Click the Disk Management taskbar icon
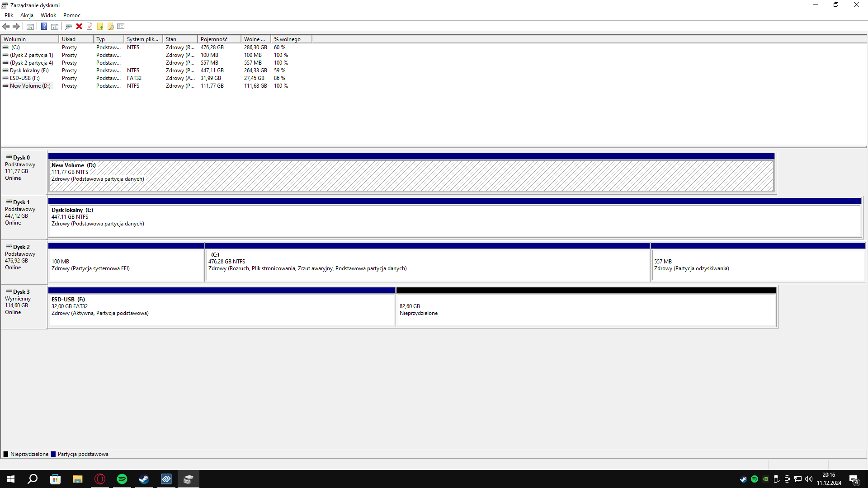868x488 pixels. pyautogui.click(x=189, y=479)
